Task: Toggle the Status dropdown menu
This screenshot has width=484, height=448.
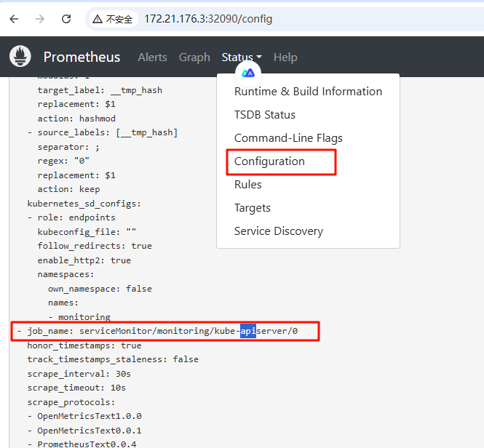Action: (x=242, y=57)
